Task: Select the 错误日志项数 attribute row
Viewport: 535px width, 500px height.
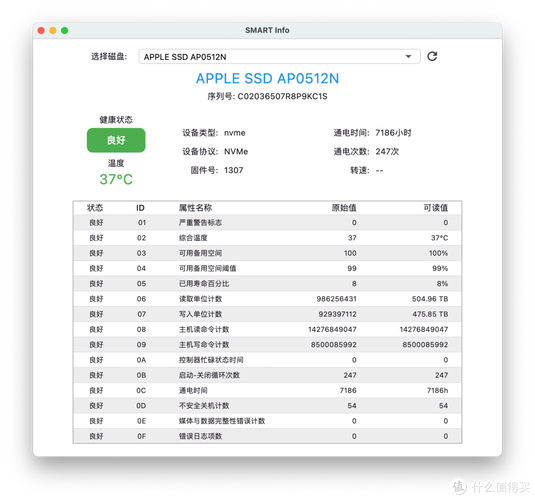Action: pyautogui.click(x=268, y=436)
